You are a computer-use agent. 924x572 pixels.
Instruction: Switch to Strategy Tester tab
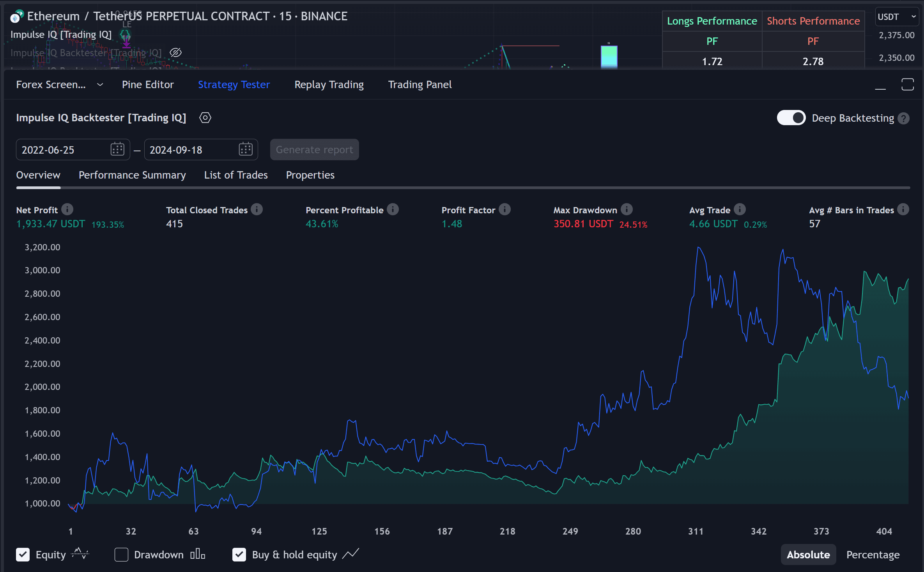point(234,85)
